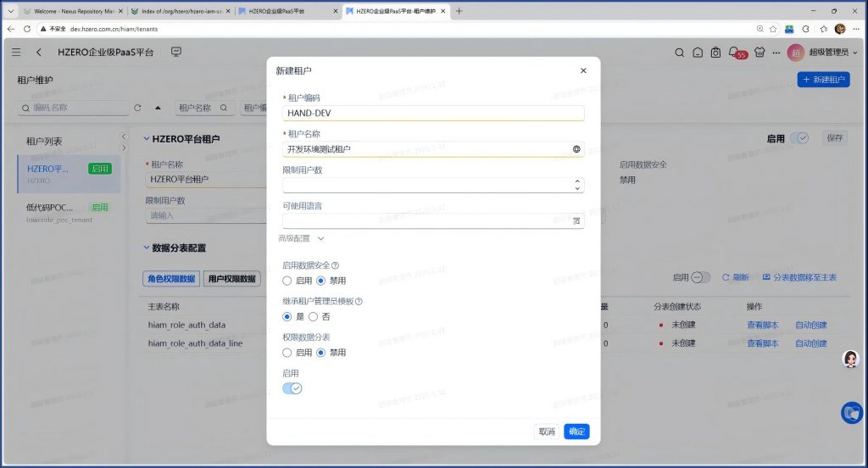Screen dimensions: 868x468
Task: Select 启用 radio under 启用数据安全
Action: [287, 281]
